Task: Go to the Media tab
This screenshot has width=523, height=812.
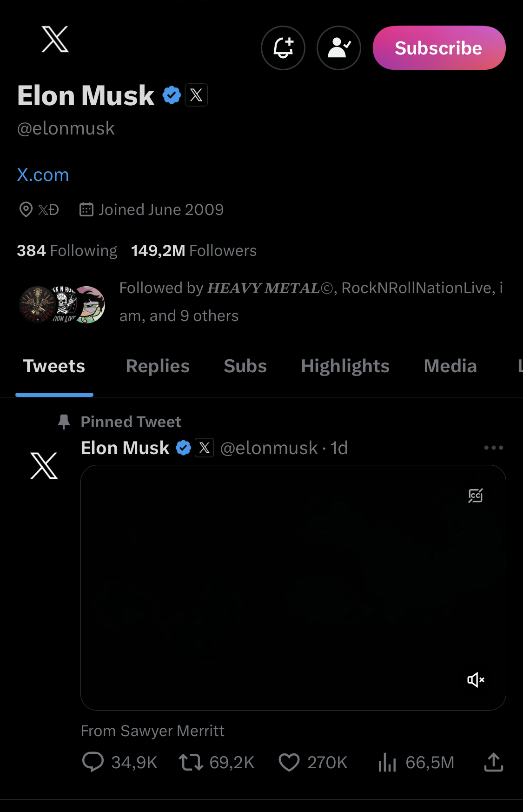Action: (x=450, y=366)
